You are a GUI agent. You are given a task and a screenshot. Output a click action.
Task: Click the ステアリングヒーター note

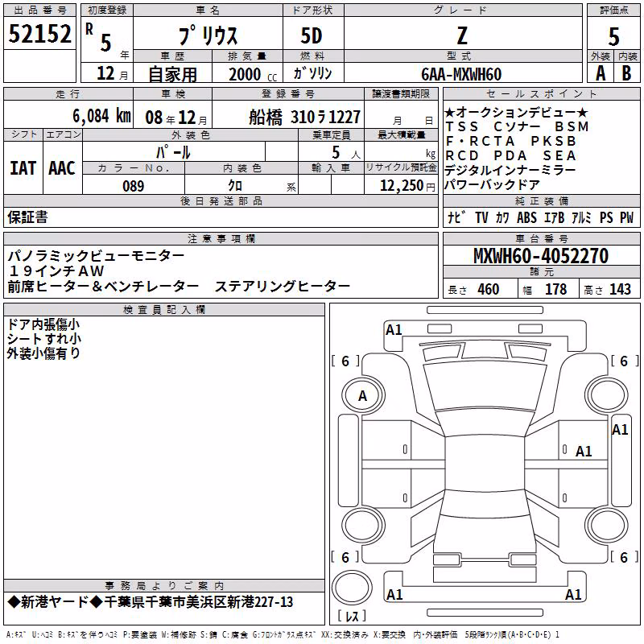283,287
